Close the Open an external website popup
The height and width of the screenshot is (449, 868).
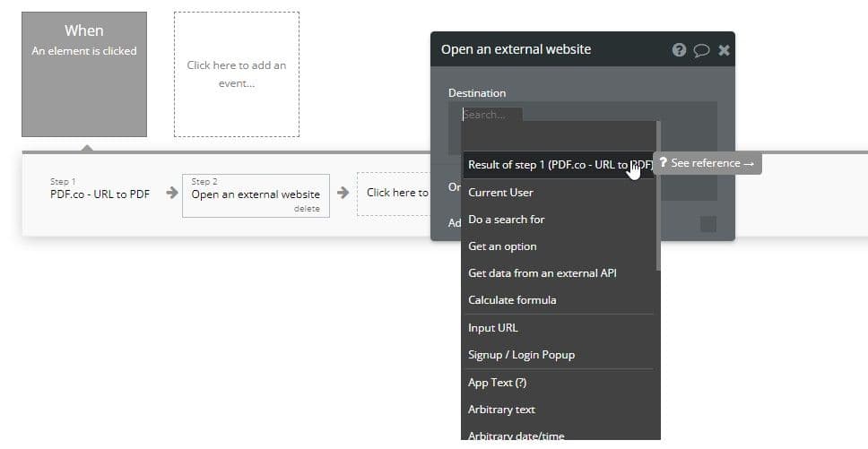(724, 50)
